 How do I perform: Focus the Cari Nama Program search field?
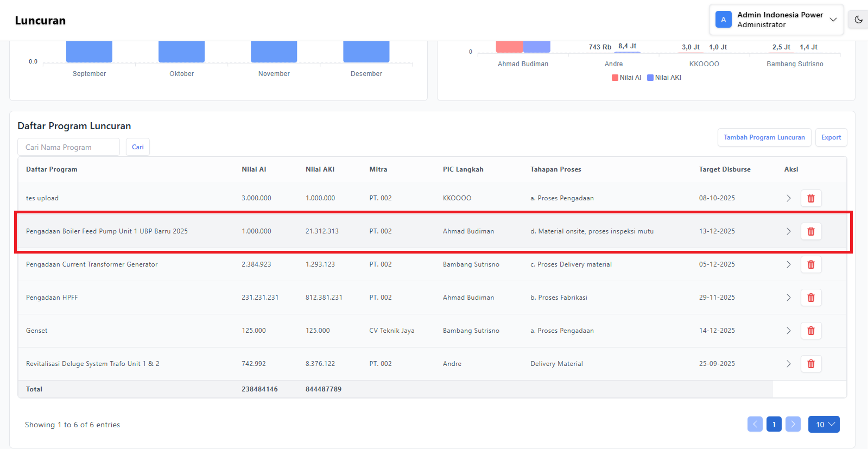pyautogui.click(x=68, y=147)
